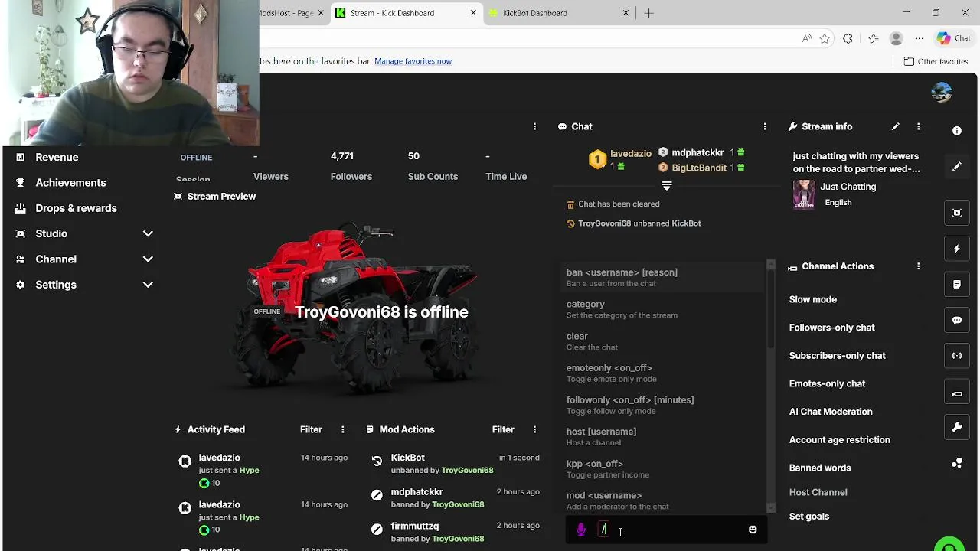The height and width of the screenshot is (551, 980).
Task: Open firmmuttzq in Mod Actions
Action: pyautogui.click(x=414, y=526)
